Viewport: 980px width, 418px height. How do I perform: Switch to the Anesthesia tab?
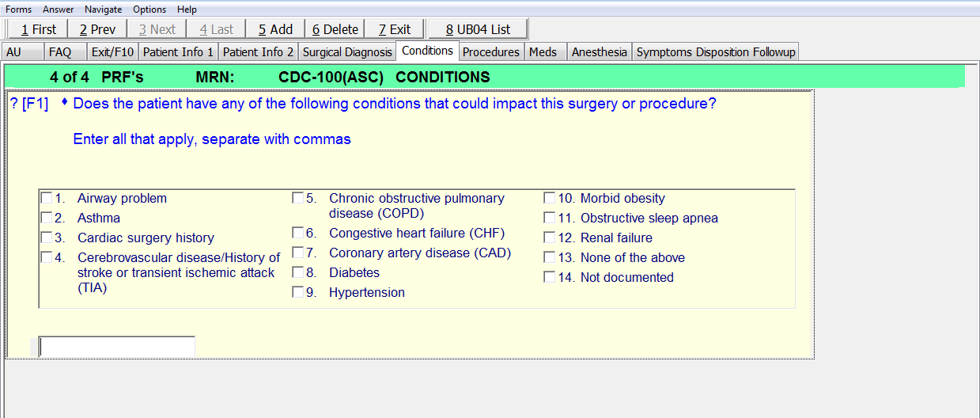point(600,52)
